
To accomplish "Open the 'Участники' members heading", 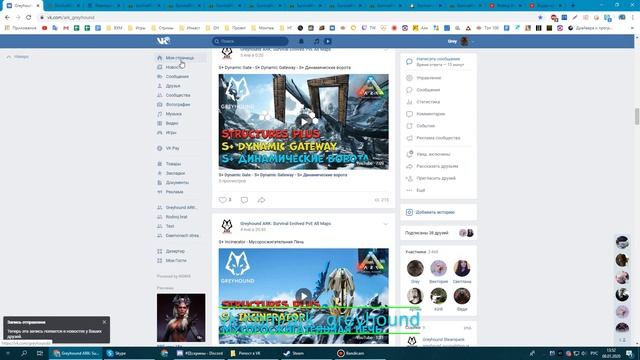I will 416,252.
